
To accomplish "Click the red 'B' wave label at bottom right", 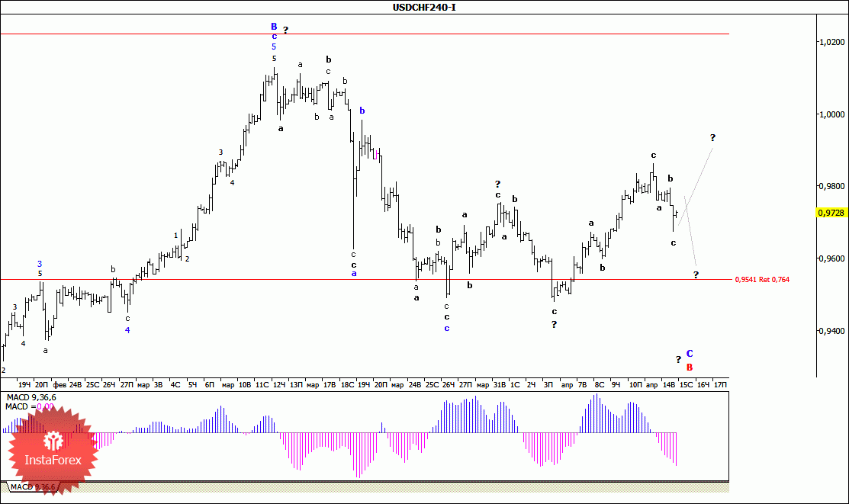I will (690, 367).
